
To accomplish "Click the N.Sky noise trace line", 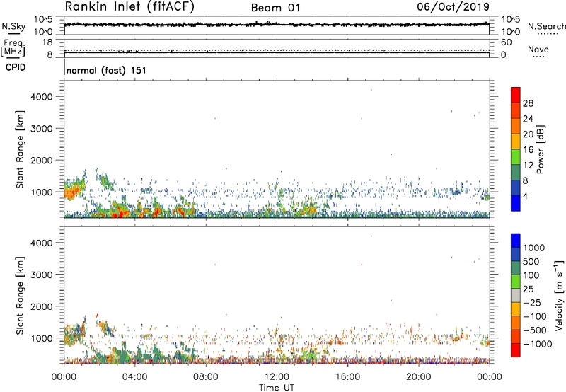I will 277,25.
